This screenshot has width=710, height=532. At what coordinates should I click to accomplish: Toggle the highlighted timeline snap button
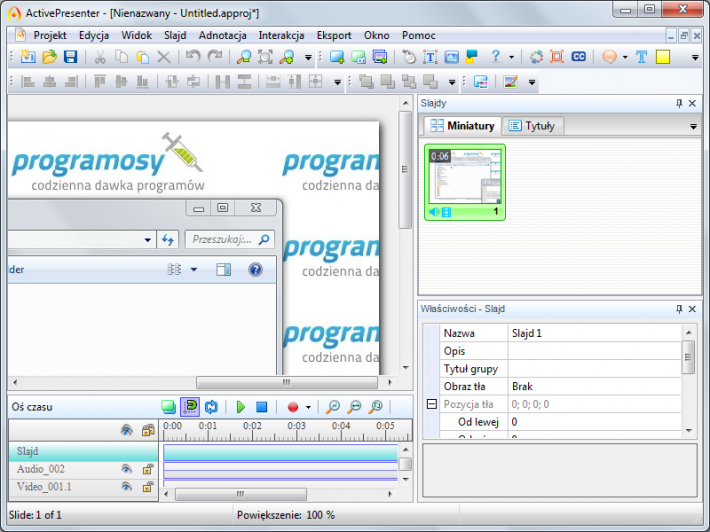(190, 407)
